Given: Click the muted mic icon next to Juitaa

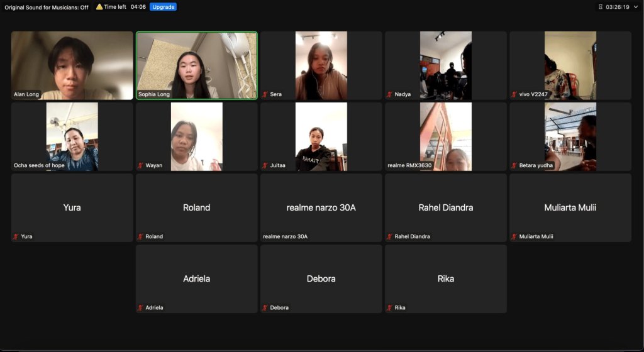Looking at the screenshot, I should (x=265, y=165).
